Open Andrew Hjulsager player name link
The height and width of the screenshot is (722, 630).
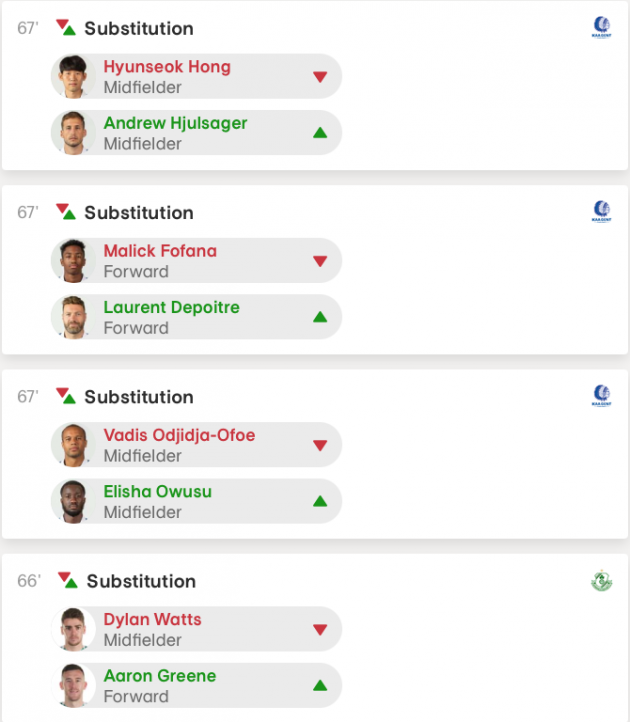[x=175, y=123]
